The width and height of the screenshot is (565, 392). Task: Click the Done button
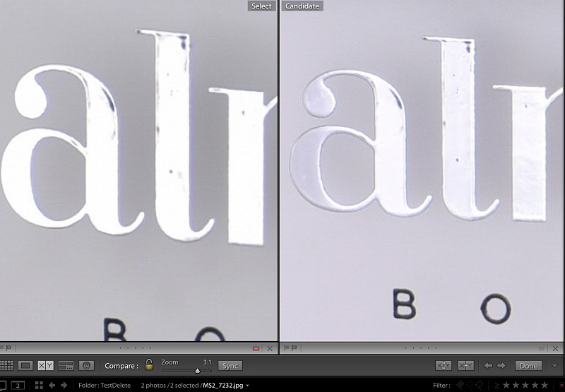528,365
